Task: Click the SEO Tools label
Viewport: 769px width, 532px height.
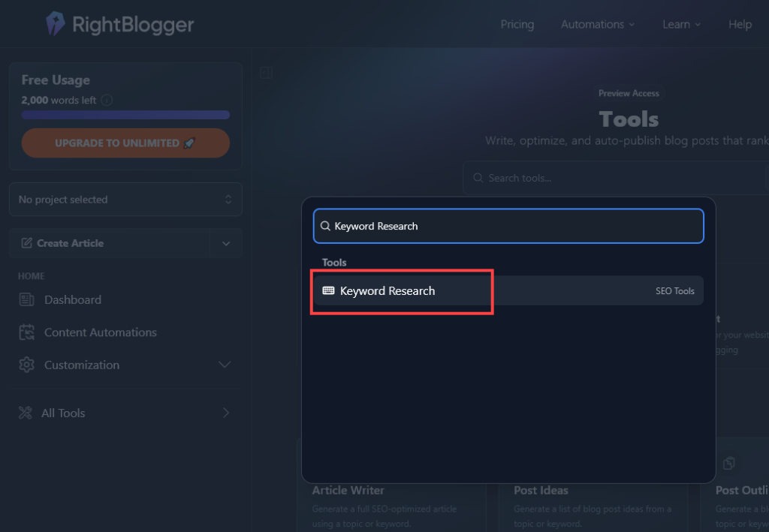Action: (x=674, y=290)
